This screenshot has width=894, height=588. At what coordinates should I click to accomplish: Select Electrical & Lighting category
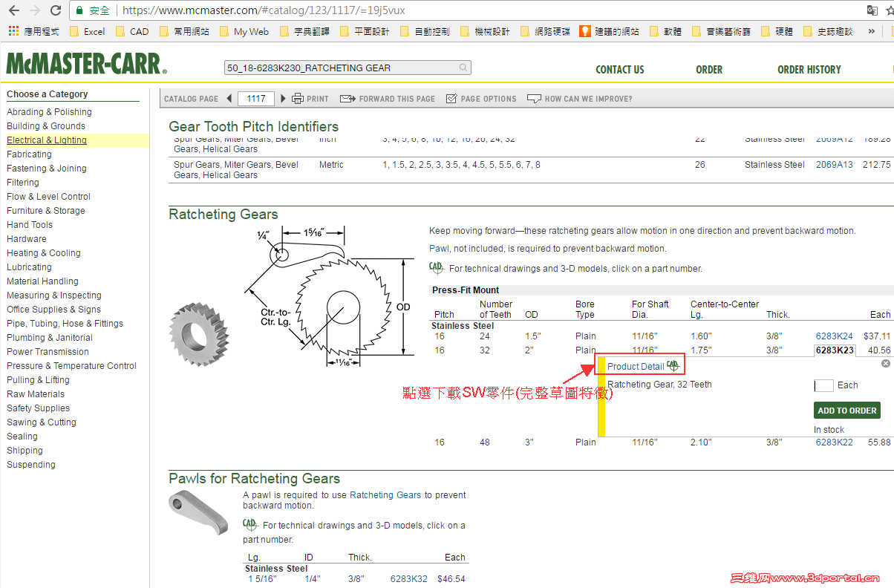point(47,140)
